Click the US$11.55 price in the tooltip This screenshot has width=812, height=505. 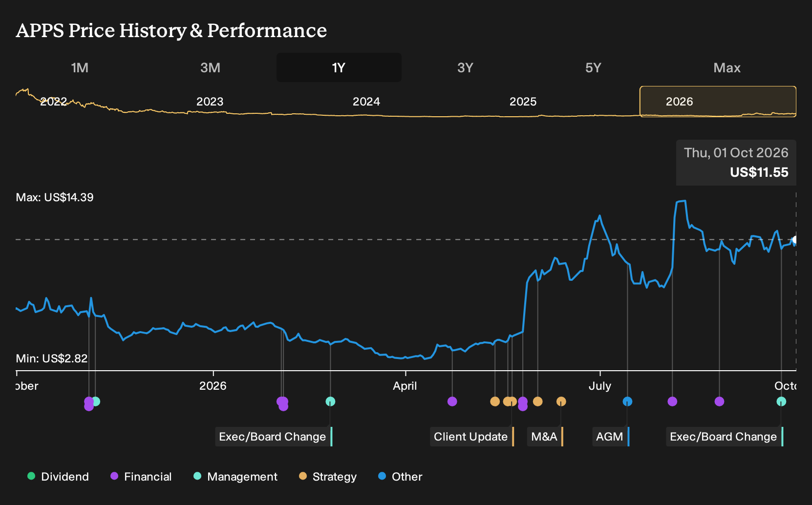[759, 172]
